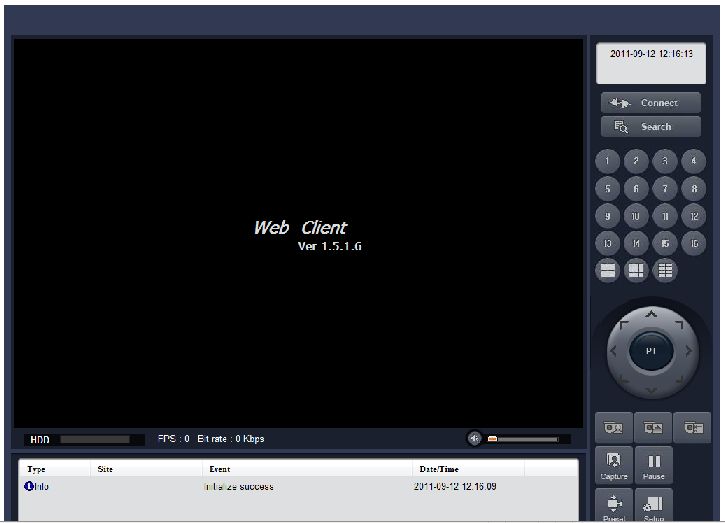Screen dimensions: 725x523
Task: Click the PT center button
Action: coord(651,351)
